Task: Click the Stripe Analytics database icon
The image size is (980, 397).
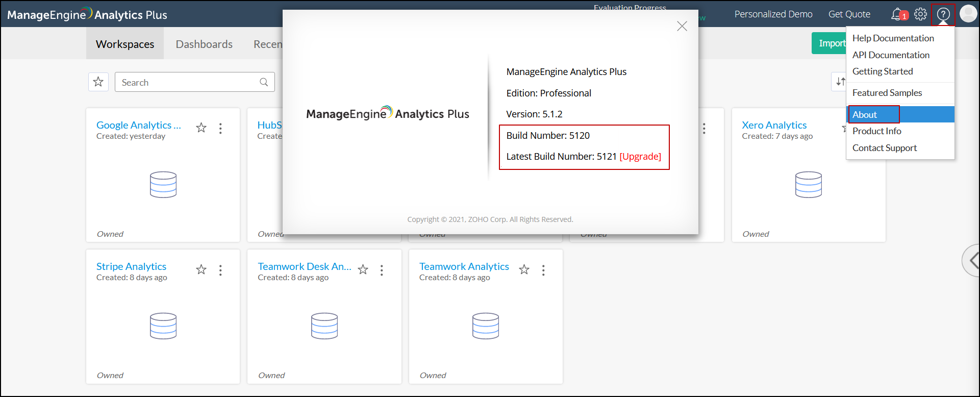Action: tap(163, 326)
